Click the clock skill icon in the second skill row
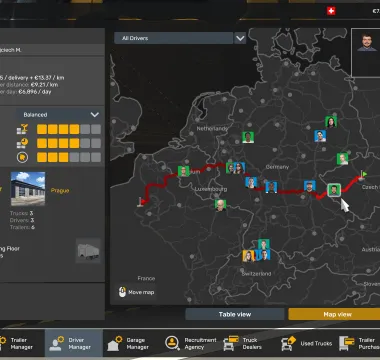This screenshot has height=360, width=380. 22,143
